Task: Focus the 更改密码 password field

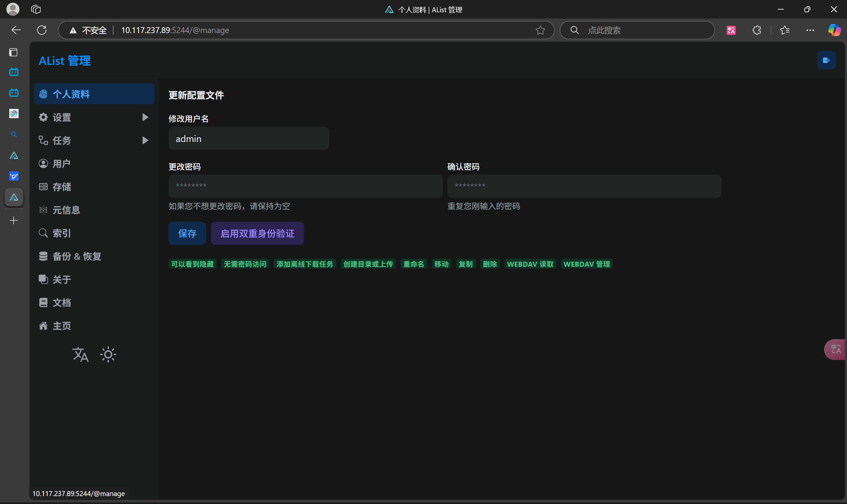Action: click(x=305, y=186)
